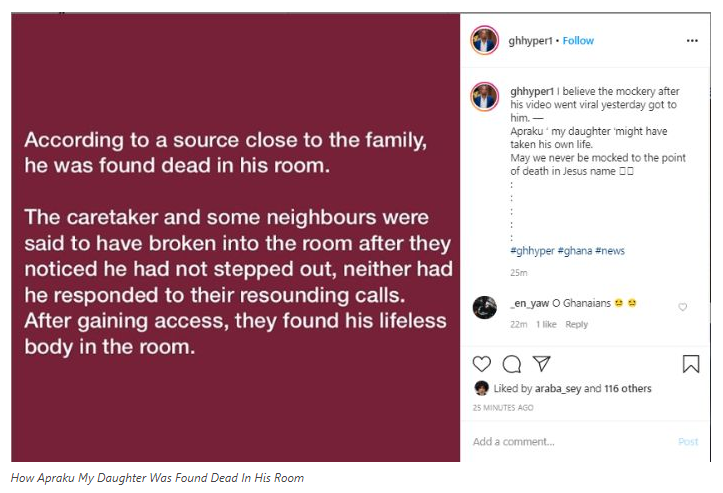Click the maroon news text image
Image resolution: width=723 pixels, height=493 pixels.
(236, 238)
